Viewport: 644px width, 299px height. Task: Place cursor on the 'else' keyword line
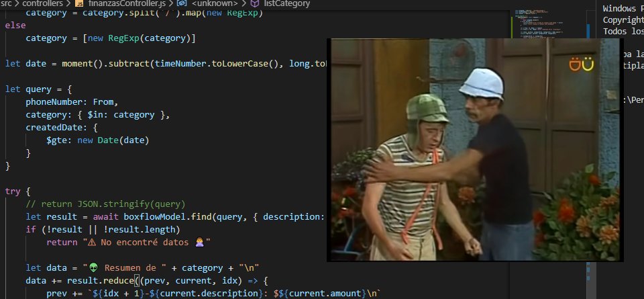(15, 26)
